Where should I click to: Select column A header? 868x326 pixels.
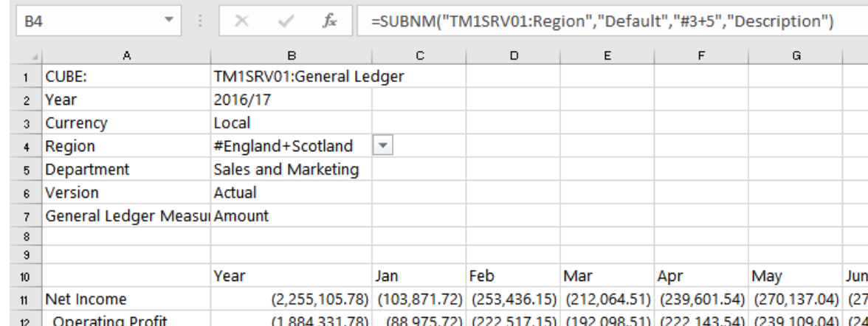[127, 55]
